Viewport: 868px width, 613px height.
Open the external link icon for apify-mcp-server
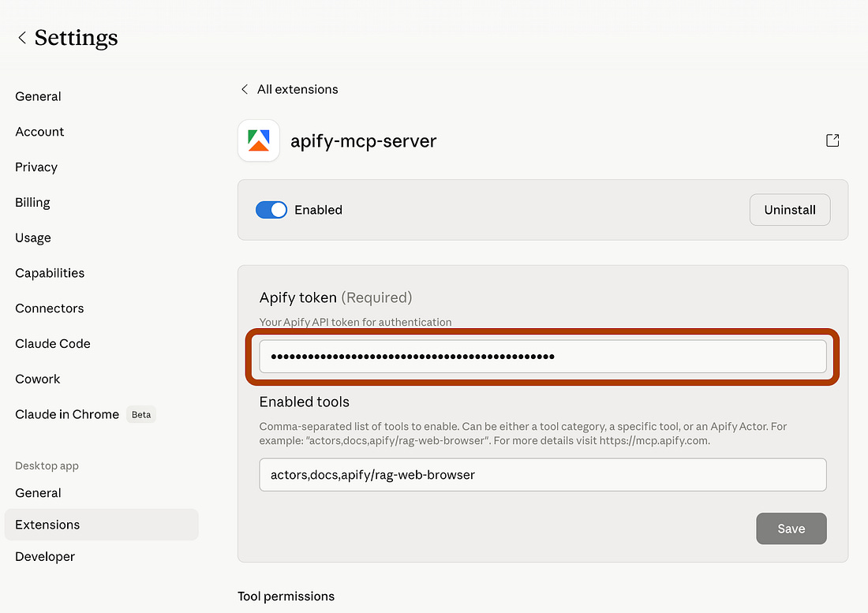pyautogui.click(x=832, y=140)
